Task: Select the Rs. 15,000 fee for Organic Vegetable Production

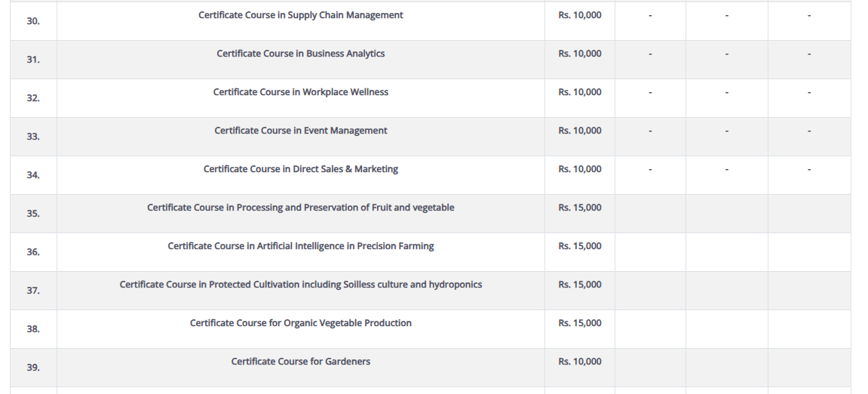Action: [579, 323]
